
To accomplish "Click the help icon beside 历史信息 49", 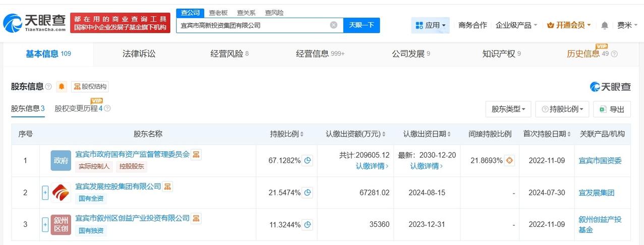I will (614, 54).
